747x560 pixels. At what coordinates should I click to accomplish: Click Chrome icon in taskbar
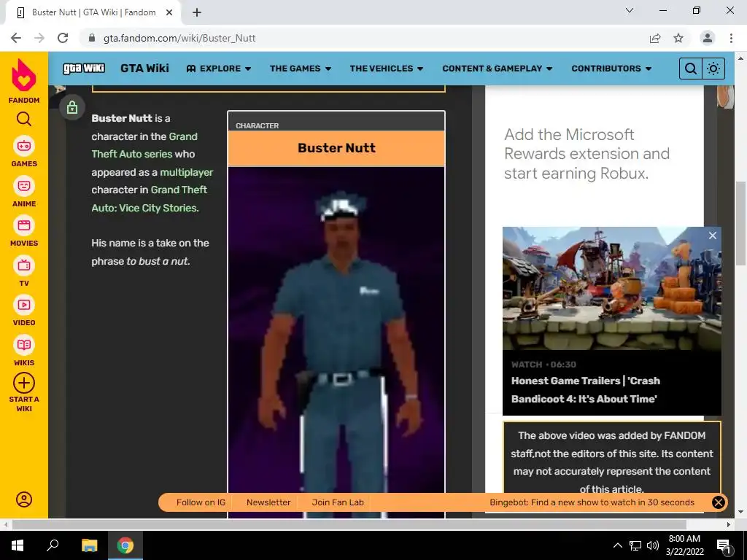125,545
